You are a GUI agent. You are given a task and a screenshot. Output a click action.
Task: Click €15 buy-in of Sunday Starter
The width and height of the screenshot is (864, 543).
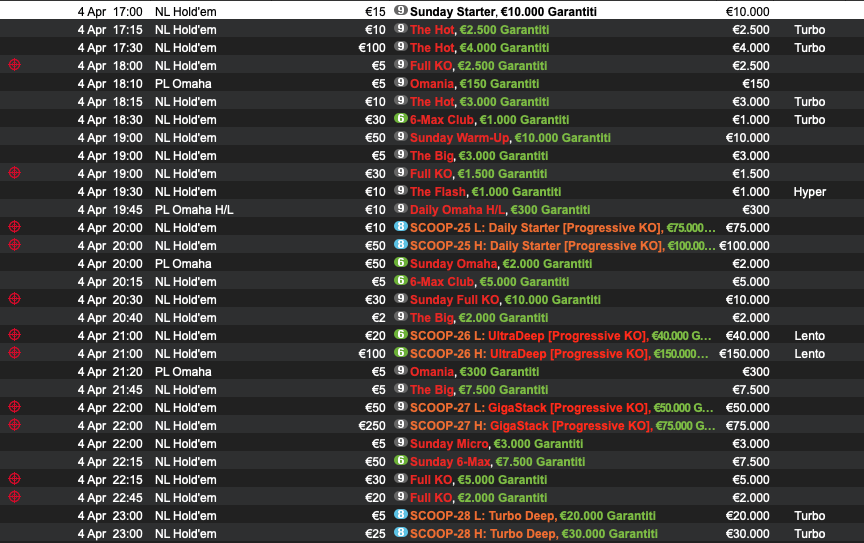375,12
